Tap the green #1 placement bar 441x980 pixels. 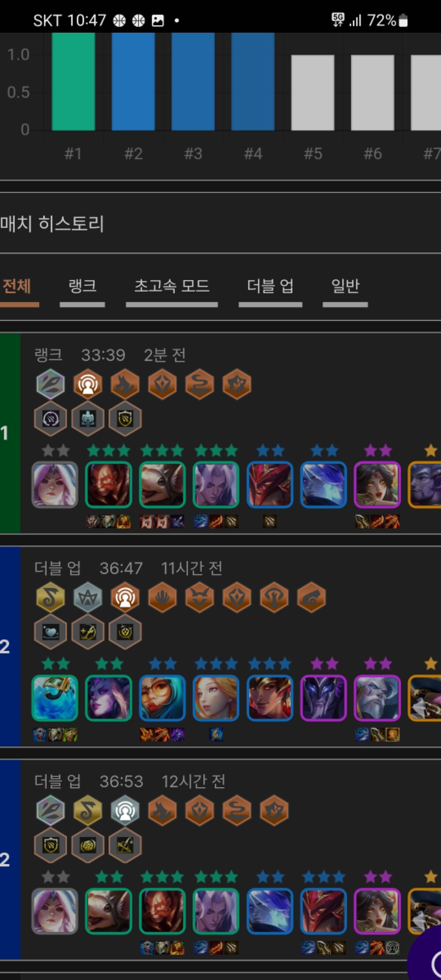pyautogui.click(x=73, y=82)
